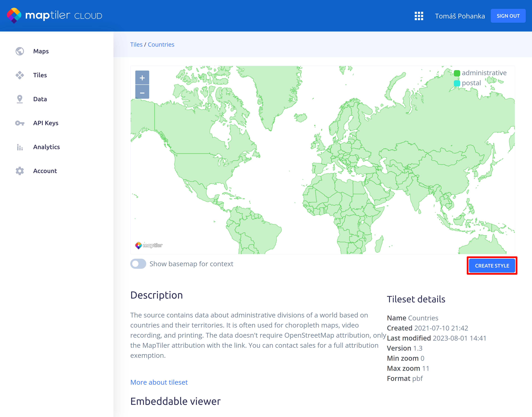Open the Analytics menu item
The image size is (532, 417).
46,147
